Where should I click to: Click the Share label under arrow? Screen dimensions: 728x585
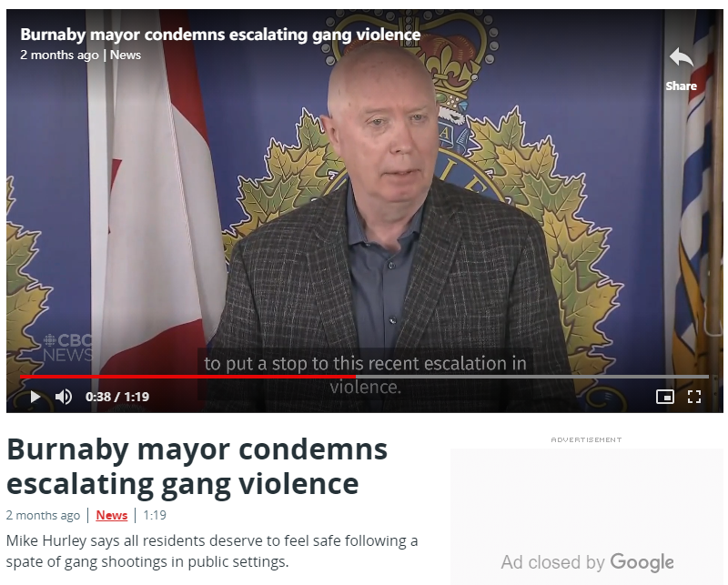pos(681,86)
